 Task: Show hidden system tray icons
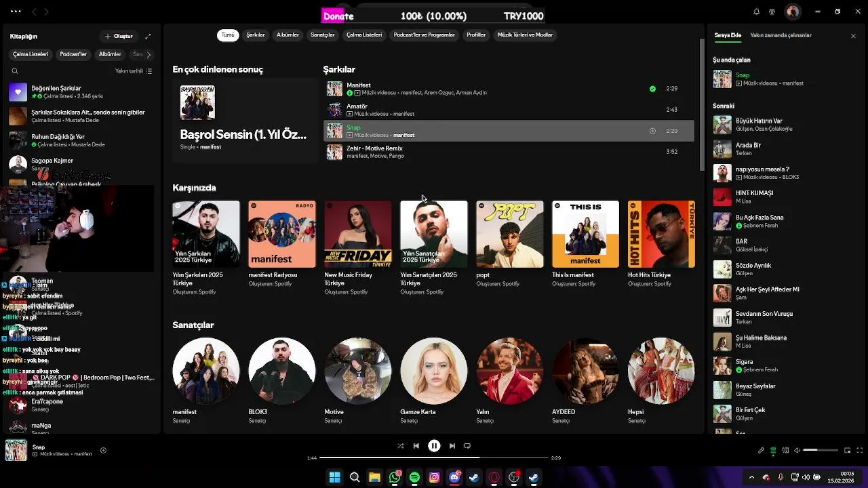751,477
